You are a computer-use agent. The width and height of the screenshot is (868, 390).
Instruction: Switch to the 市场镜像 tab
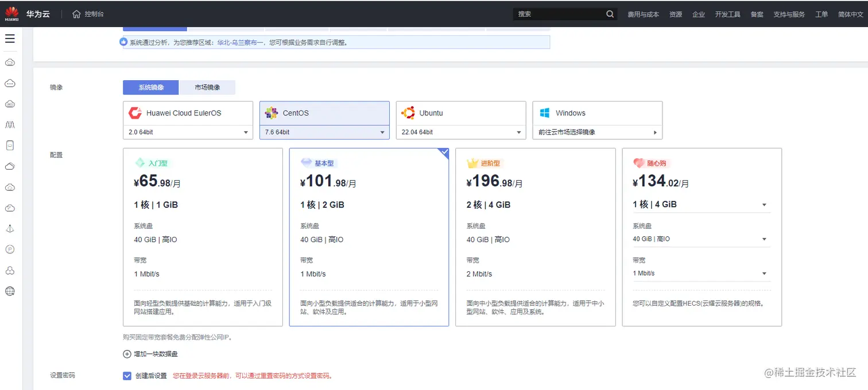pyautogui.click(x=207, y=87)
